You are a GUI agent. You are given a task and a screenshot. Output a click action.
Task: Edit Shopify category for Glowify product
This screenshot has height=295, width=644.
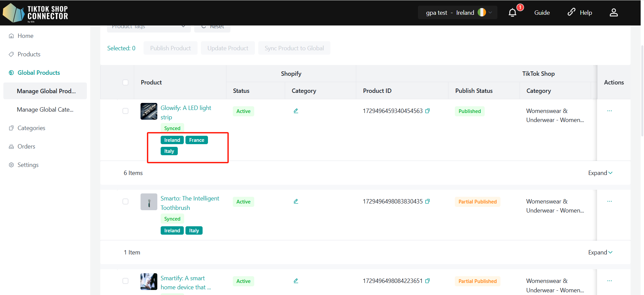tap(296, 111)
